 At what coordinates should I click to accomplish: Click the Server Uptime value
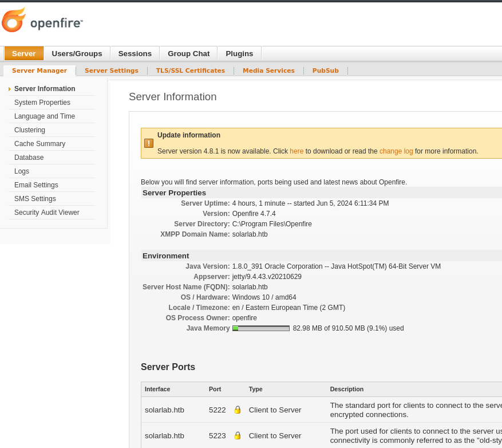310,203
